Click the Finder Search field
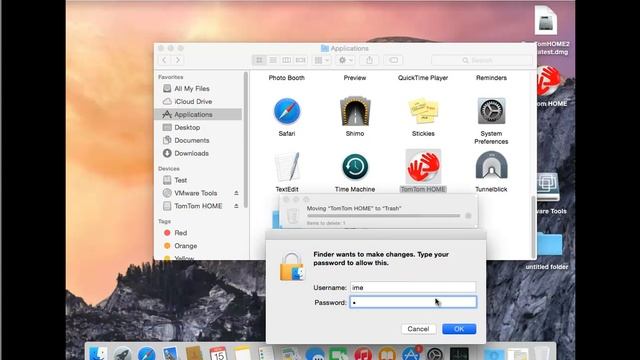The image size is (640, 360). [482, 60]
